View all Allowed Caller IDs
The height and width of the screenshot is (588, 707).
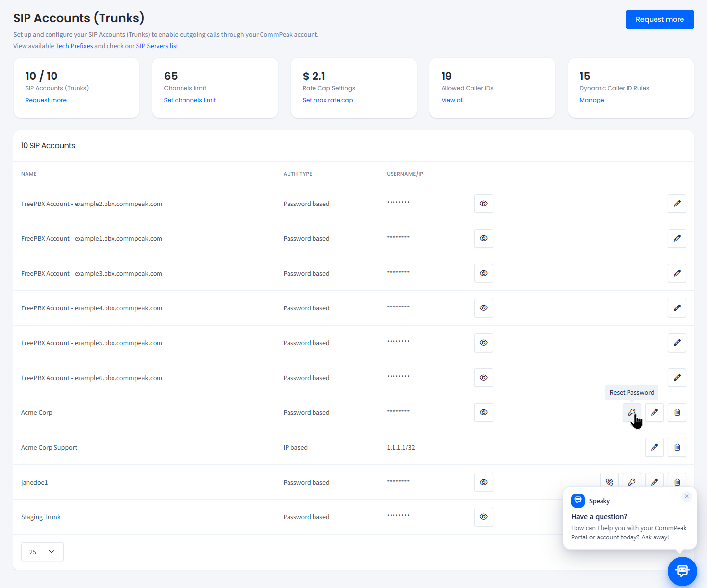pyautogui.click(x=452, y=100)
